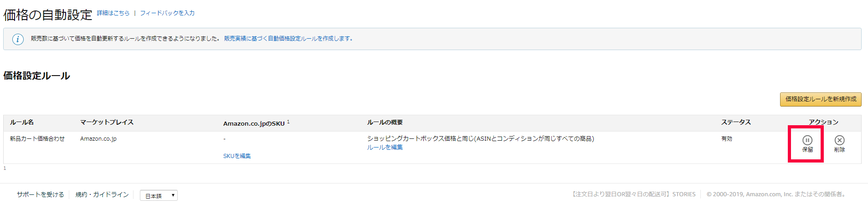The image size is (868, 224).
Task: Open the 規約・ガイドライン footer link
Action: coord(102,195)
